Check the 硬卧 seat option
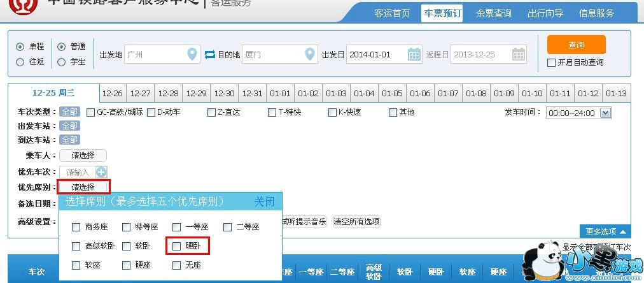 [x=177, y=247]
